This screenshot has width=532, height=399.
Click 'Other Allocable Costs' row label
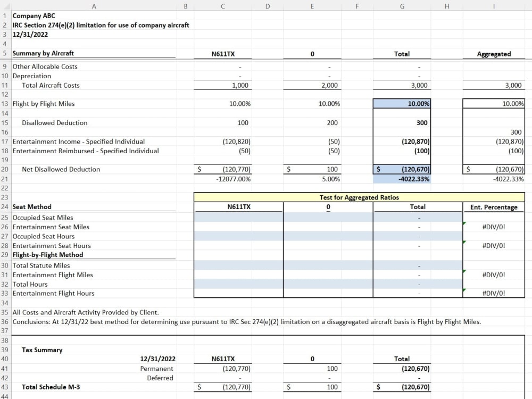pyautogui.click(x=45, y=66)
